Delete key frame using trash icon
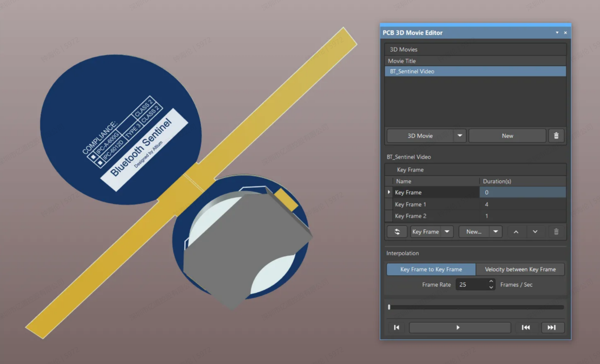Image resolution: width=600 pixels, height=364 pixels. [556, 232]
